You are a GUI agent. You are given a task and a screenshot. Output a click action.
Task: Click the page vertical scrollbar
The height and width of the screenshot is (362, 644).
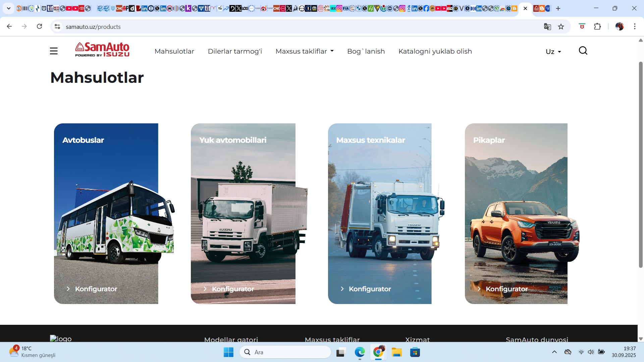pos(640,164)
